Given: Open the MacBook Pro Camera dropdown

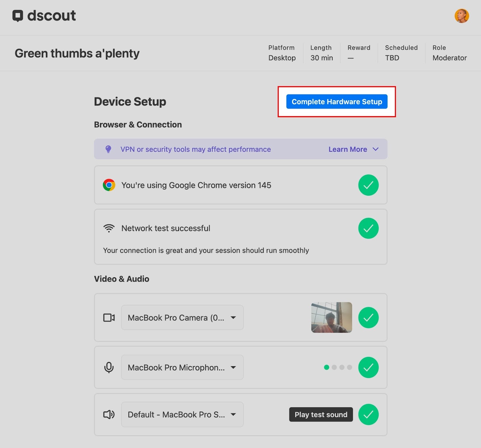Looking at the screenshot, I should (182, 318).
